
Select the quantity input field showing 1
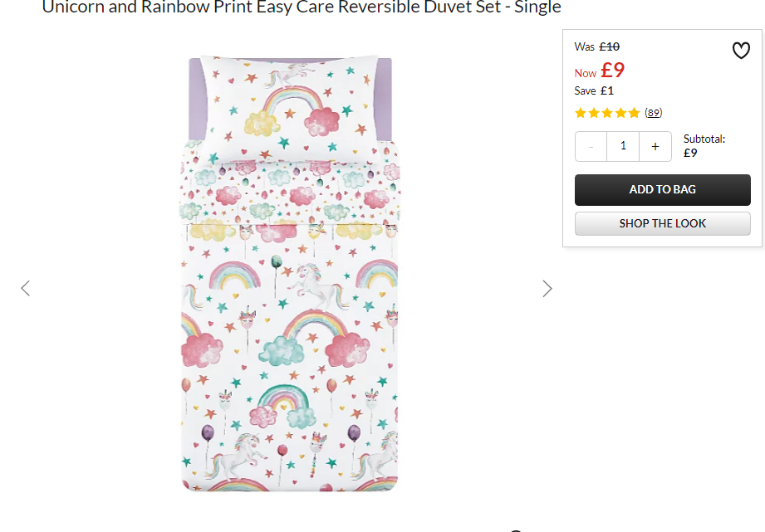tap(623, 146)
